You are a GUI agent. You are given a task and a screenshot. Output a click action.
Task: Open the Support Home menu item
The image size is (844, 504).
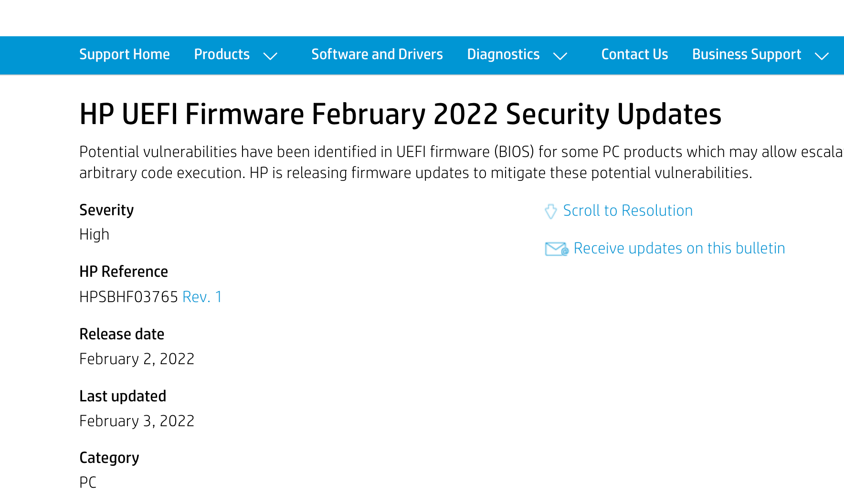pos(125,54)
